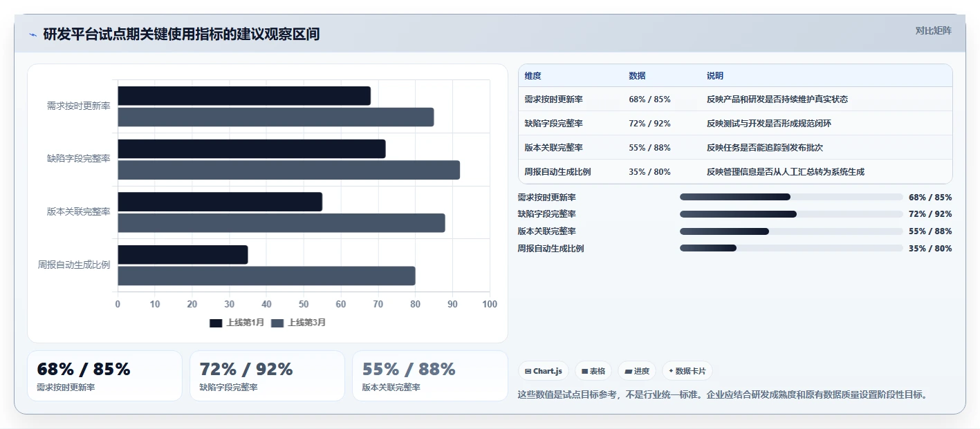This screenshot has height=429, width=980.
Task: Click 缺陷字段完整率 month-1 chart bar
Action: pyautogui.click(x=252, y=149)
